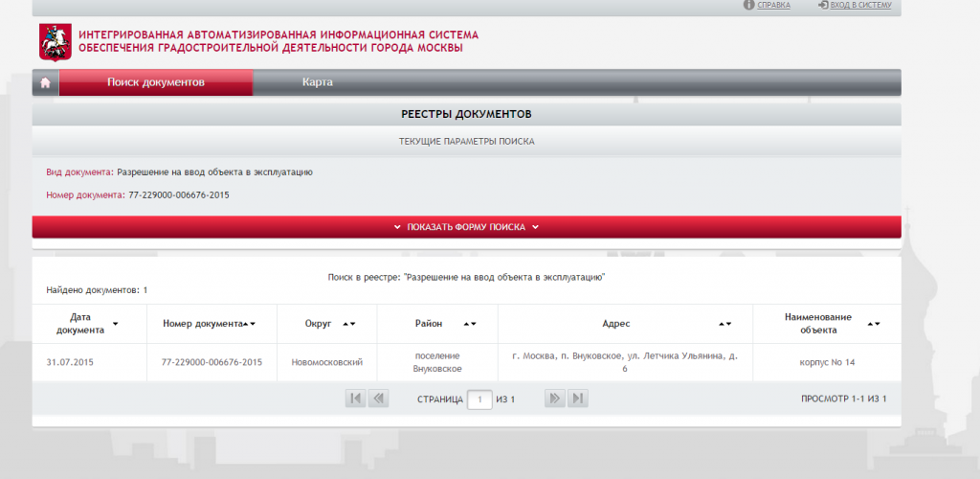Sort Номер документа column arrows
The width and height of the screenshot is (980, 479).
coord(249,324)
